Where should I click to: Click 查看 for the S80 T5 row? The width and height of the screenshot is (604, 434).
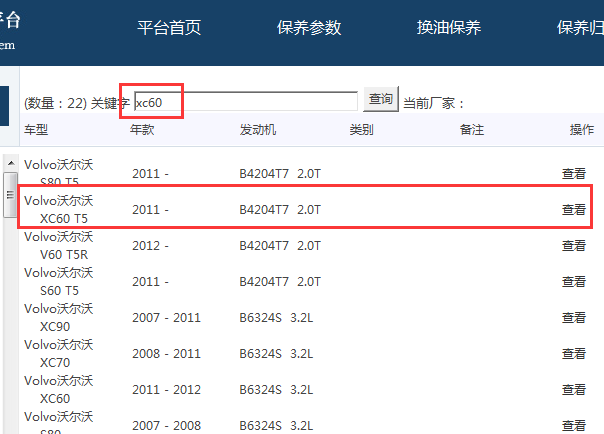(x=574, y=174)
